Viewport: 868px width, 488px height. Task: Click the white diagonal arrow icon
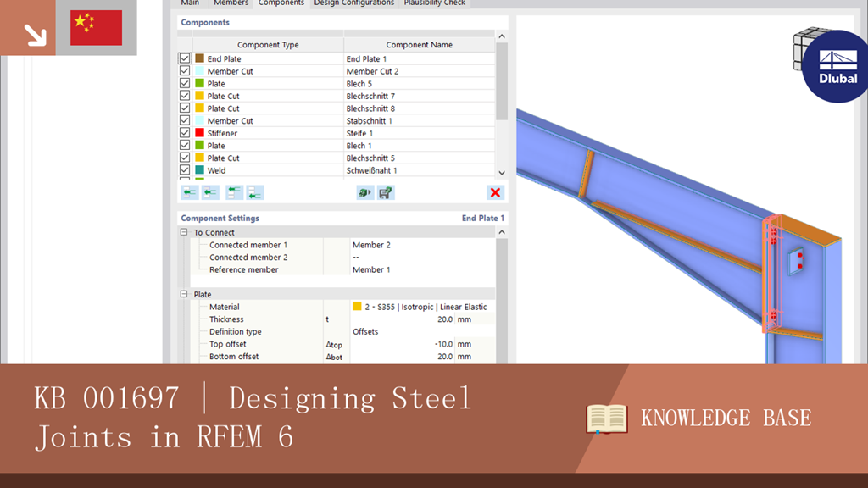(35, 36)
